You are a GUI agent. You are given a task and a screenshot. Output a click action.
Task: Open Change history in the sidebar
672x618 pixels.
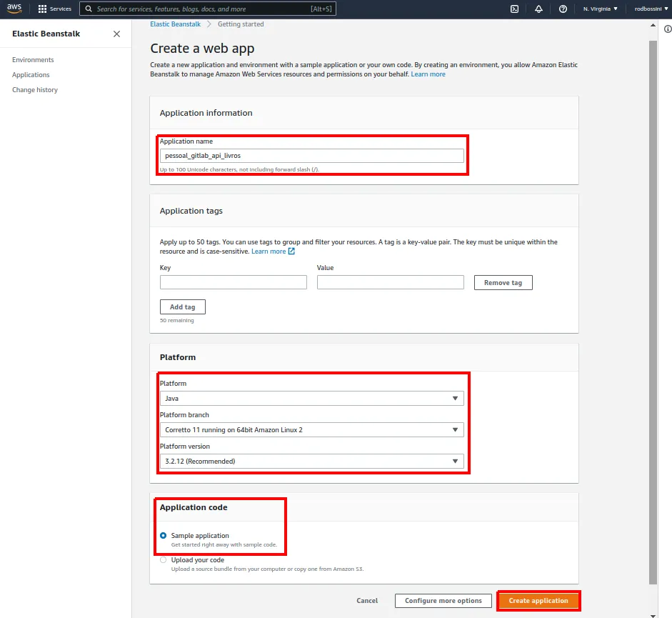click(35, 89)
